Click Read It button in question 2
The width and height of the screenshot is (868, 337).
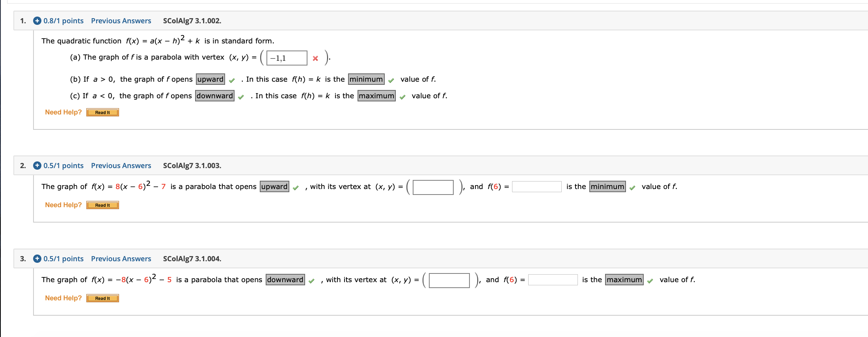tap(102, 205)
